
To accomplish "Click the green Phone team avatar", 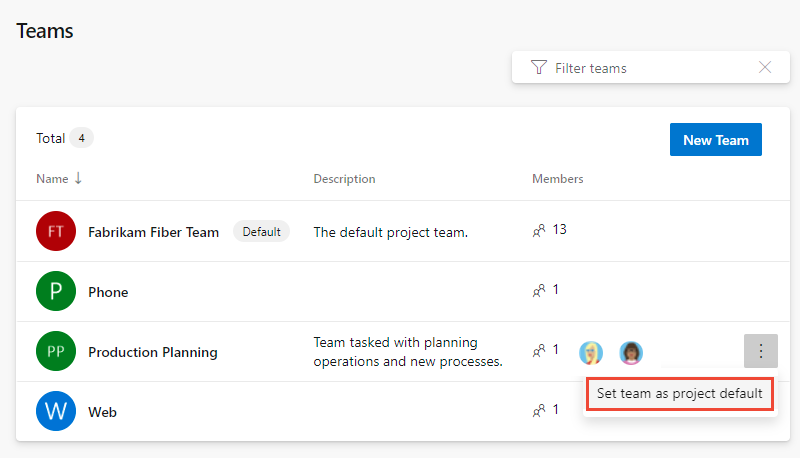I will 56,292.
